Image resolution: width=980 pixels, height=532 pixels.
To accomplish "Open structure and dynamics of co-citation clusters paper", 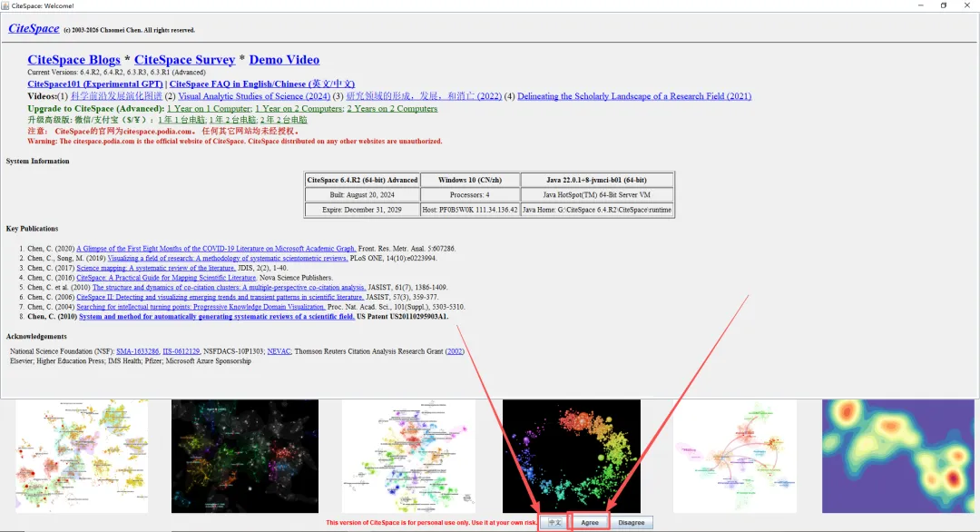I will [x=229, y=288].
